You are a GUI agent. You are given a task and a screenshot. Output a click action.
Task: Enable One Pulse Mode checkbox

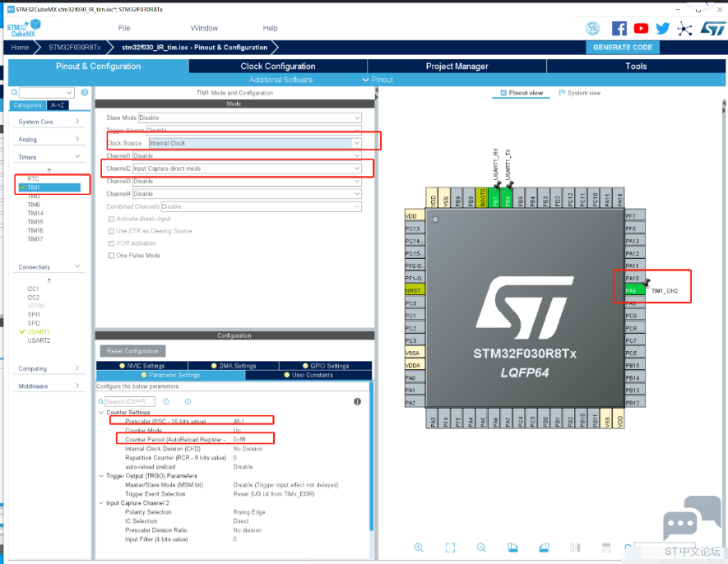[111, 256]
